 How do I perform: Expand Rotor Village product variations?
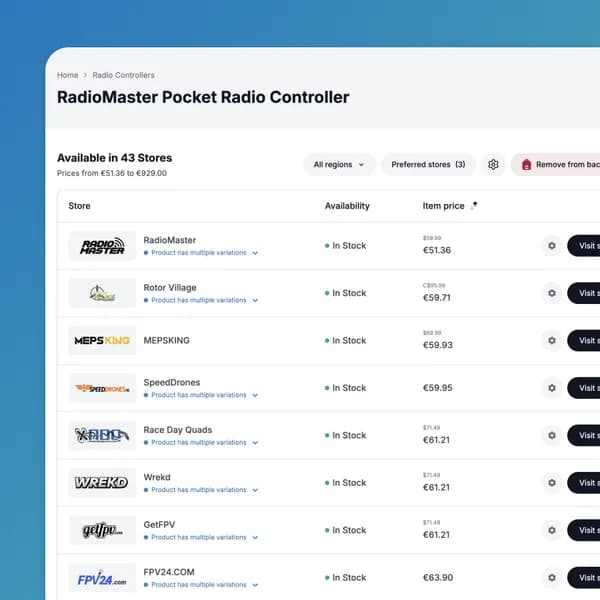pyautogui.click(x=201, y=300)
